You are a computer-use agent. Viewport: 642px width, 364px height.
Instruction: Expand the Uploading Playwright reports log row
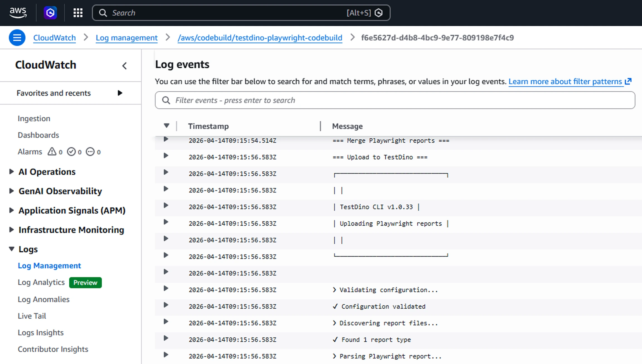tap(166, 222)
